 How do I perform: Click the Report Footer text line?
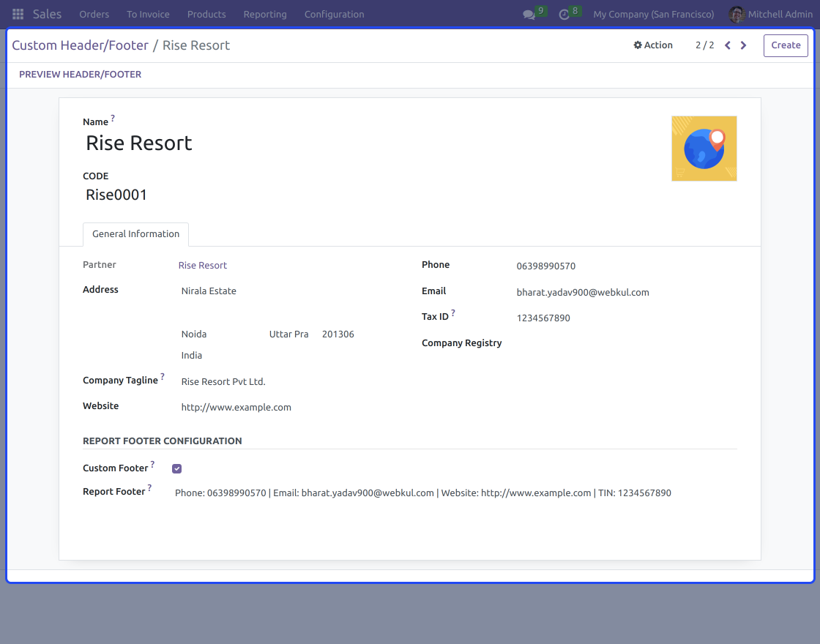422,493
